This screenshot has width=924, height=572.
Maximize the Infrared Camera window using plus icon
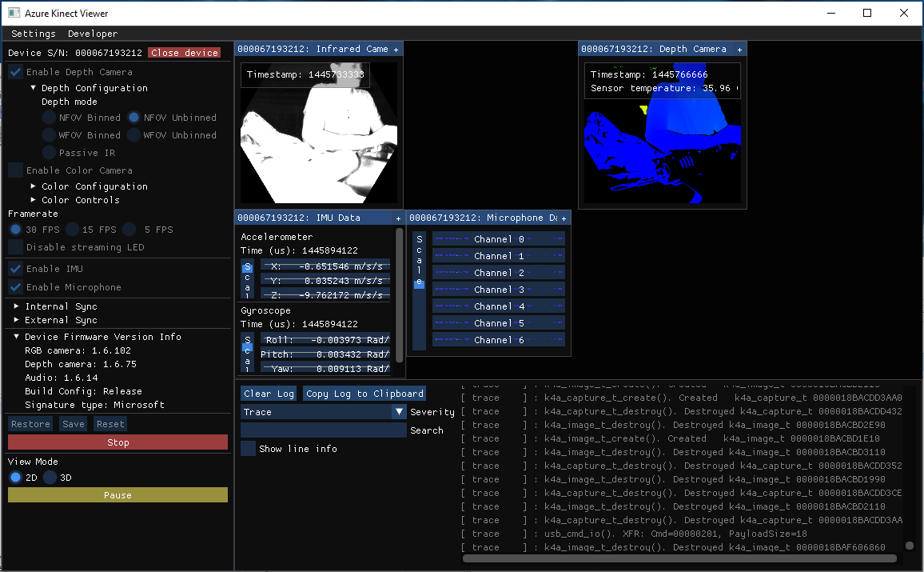(x=396, y=50)
